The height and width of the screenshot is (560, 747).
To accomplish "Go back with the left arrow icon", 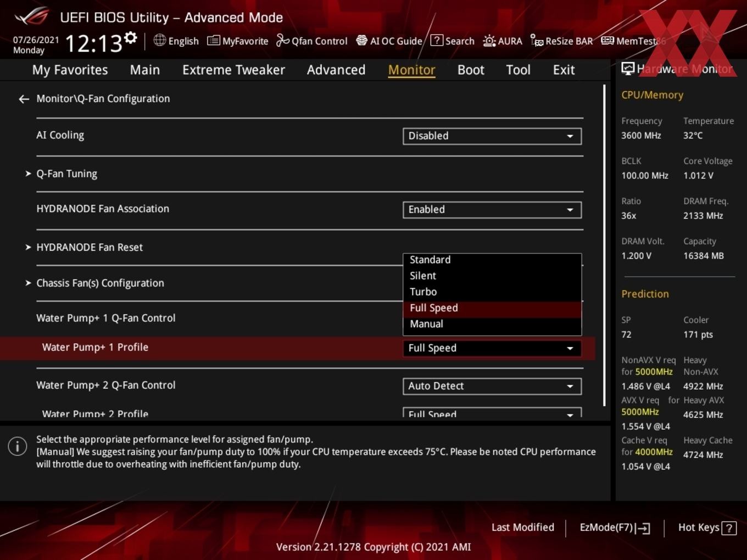I will (24, 99).
